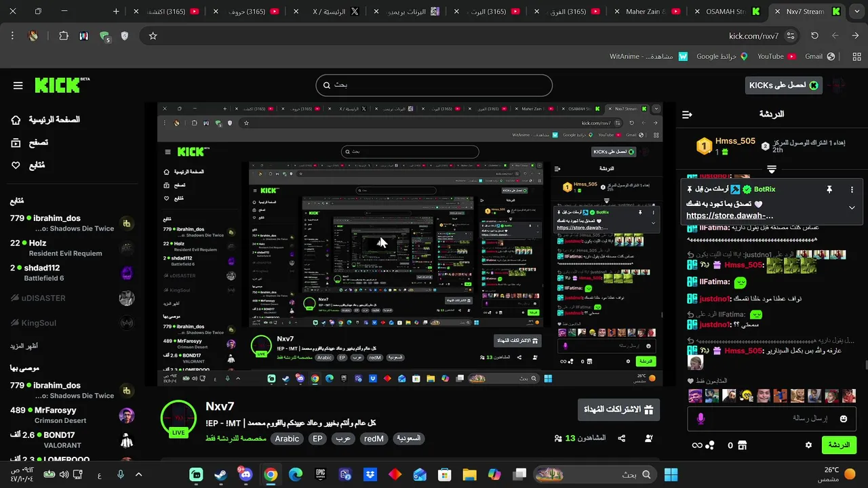Image resolution: width=868 pixels, height=488 pixels.
Task: Open the following heart sidebar icon
Action: coord(16,165)
